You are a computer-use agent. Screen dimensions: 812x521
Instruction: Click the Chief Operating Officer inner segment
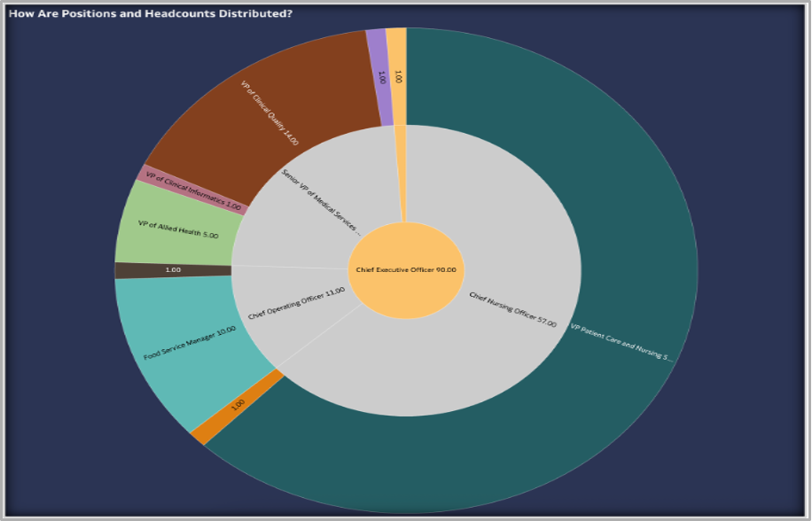[297, 301]
